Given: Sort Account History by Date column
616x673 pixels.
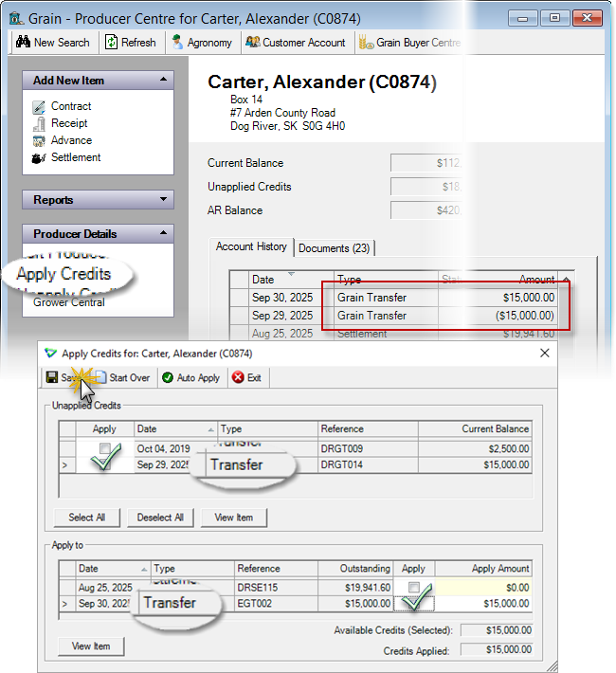Looking at the screenshot, I should coord(291,280).
